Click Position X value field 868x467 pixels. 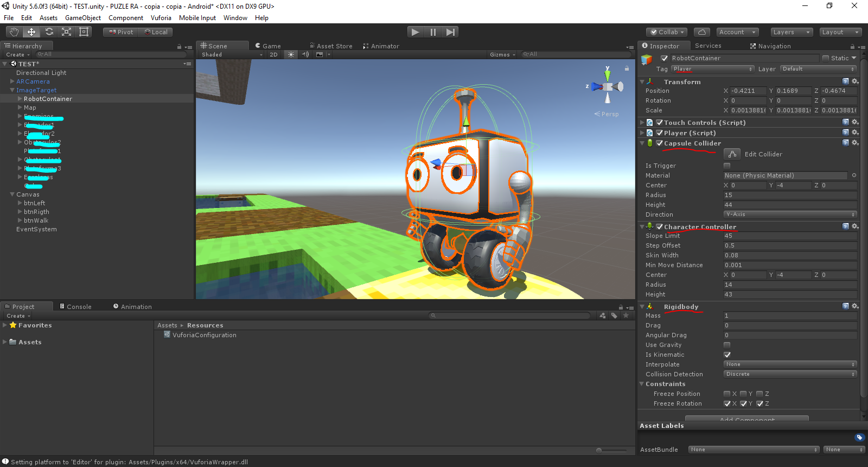coord(748,91)
